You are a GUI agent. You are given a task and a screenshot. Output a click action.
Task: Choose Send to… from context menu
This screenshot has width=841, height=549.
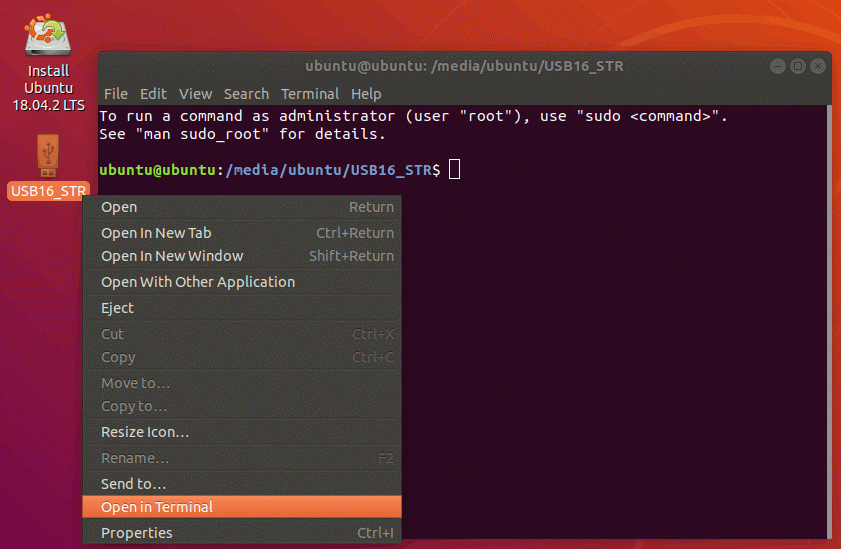[x=242, y=484]
